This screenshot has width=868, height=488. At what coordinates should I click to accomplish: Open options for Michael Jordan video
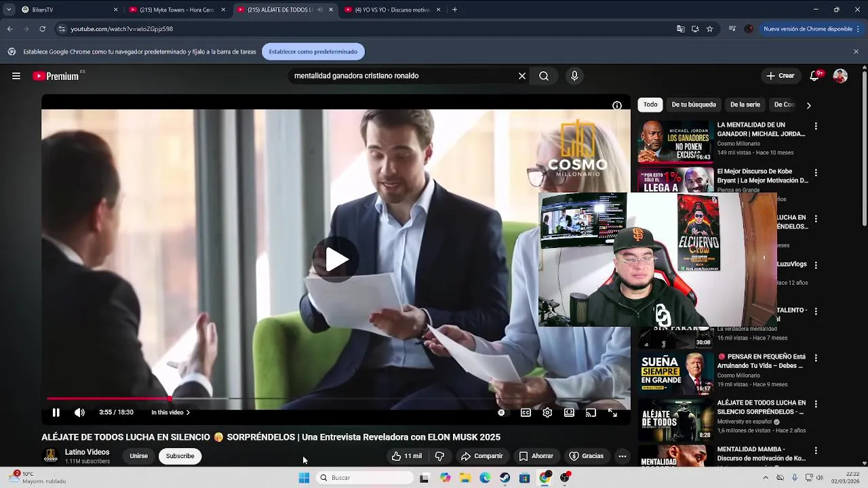coord(816,126)
